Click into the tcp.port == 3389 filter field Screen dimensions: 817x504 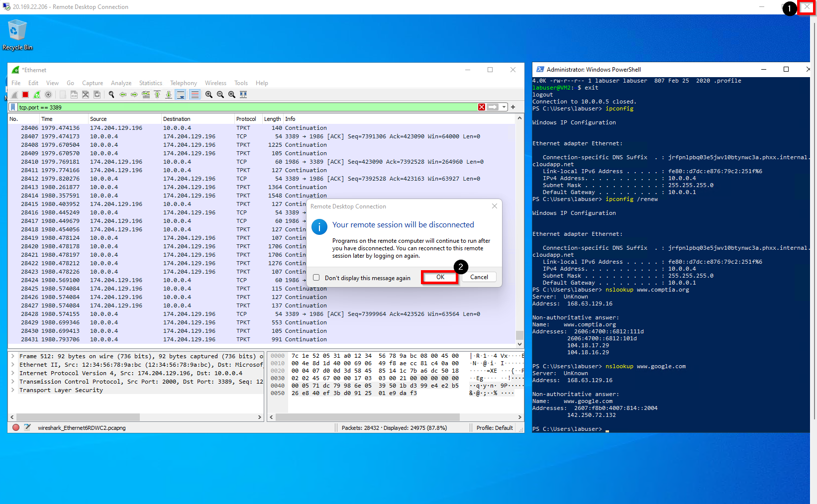[247, 107]
